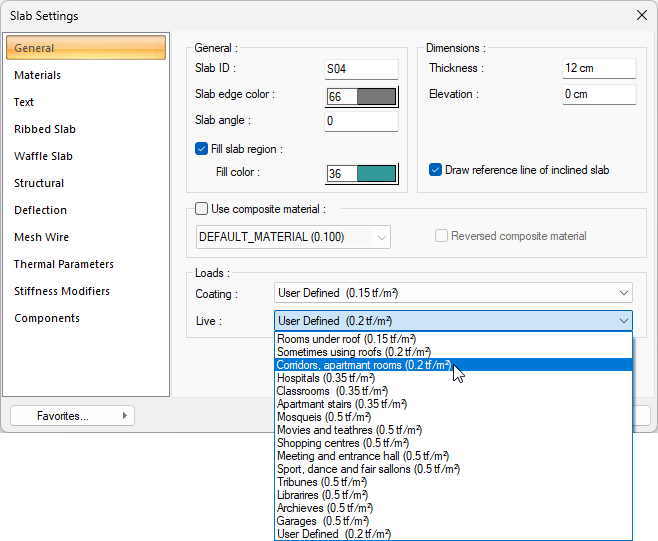Edit the Thickness field 12 cm
Screen dimensions: 658x541
click(599, 68)
